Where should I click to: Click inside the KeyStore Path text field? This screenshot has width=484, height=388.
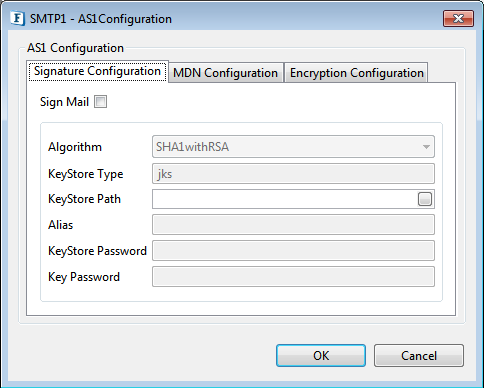285,199
